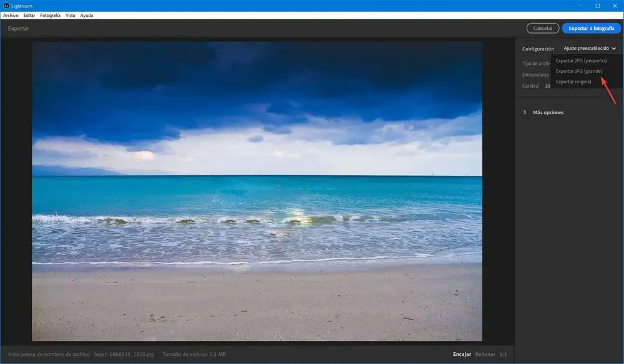The image size is (624, 364).
Task: Switch preview to Encajar mode
Action: pos(462,354)
